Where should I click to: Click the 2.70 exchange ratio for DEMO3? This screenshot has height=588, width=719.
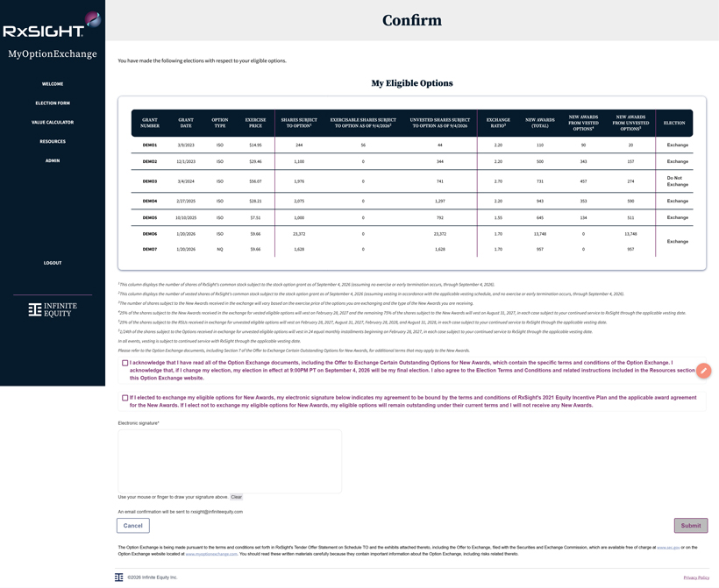pos(498,181)
